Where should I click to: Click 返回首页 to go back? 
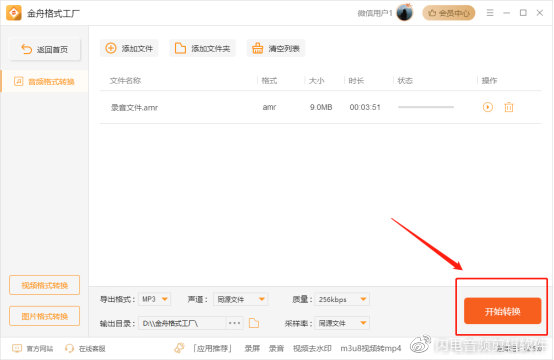click(45, 49)
